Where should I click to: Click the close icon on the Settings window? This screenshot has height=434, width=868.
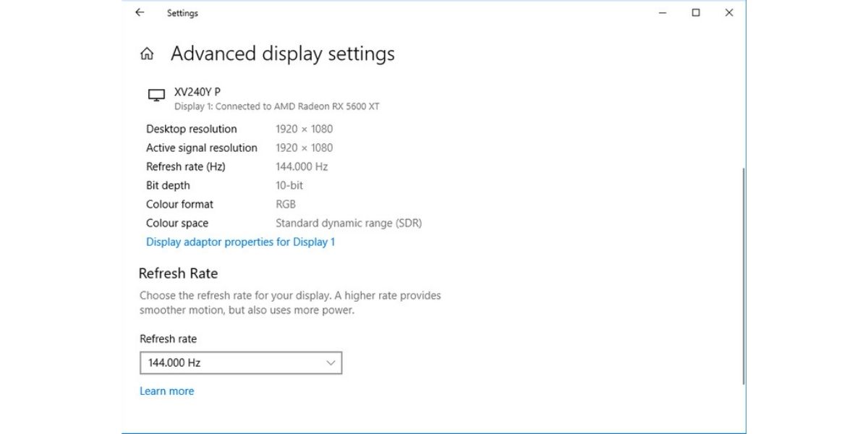pos(728,12)
